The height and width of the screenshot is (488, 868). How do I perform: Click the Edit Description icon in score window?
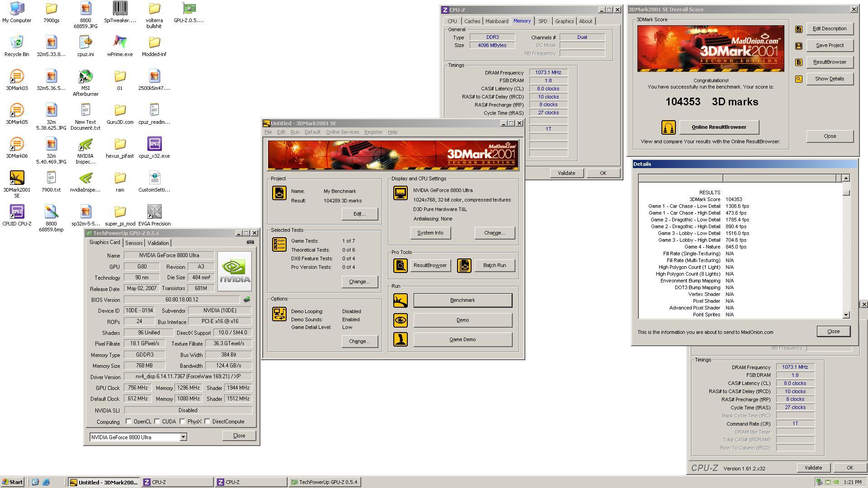[x=799, y=29]
